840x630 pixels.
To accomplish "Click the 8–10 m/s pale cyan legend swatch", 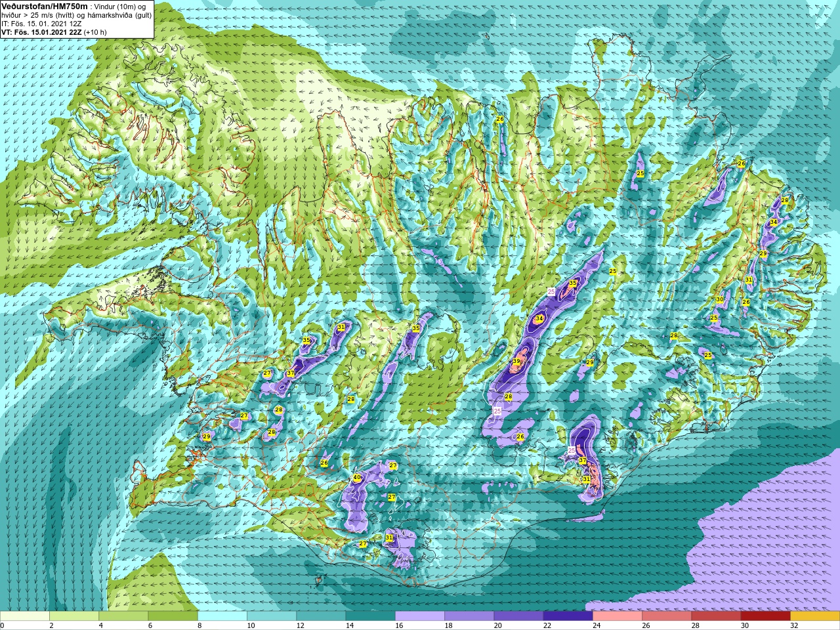I will [x=222, y=616].
